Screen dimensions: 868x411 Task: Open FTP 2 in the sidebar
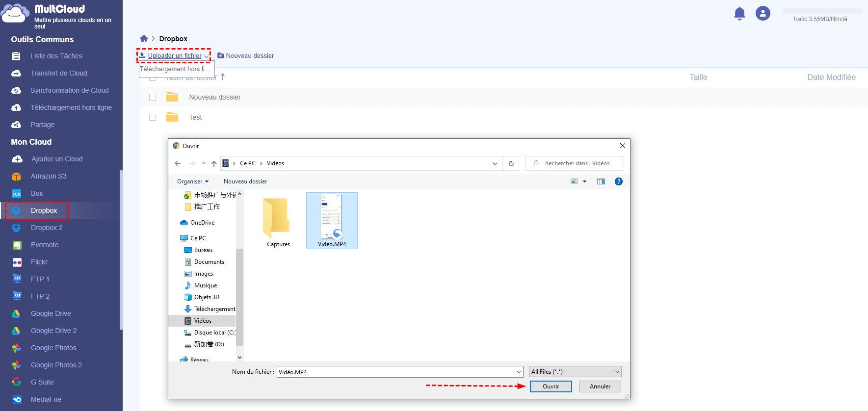tap(40, 296)
